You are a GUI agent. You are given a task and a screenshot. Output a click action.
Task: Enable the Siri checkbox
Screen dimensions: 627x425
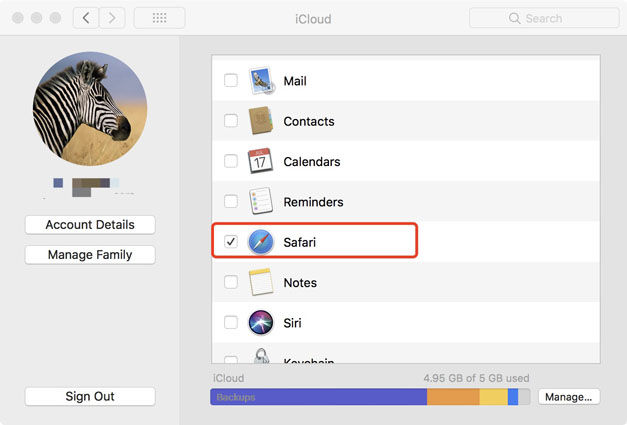pyautogui.click(x=231, y=322)
